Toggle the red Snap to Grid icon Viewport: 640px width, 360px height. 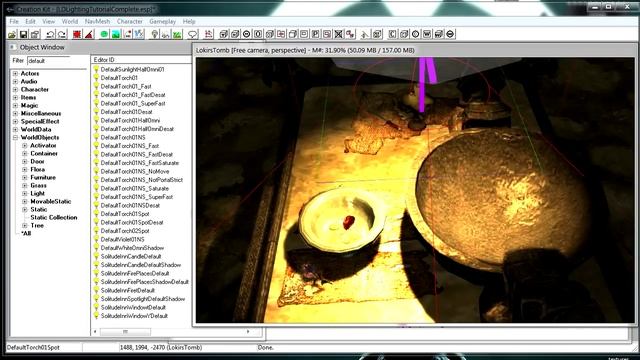click(77, 34)
